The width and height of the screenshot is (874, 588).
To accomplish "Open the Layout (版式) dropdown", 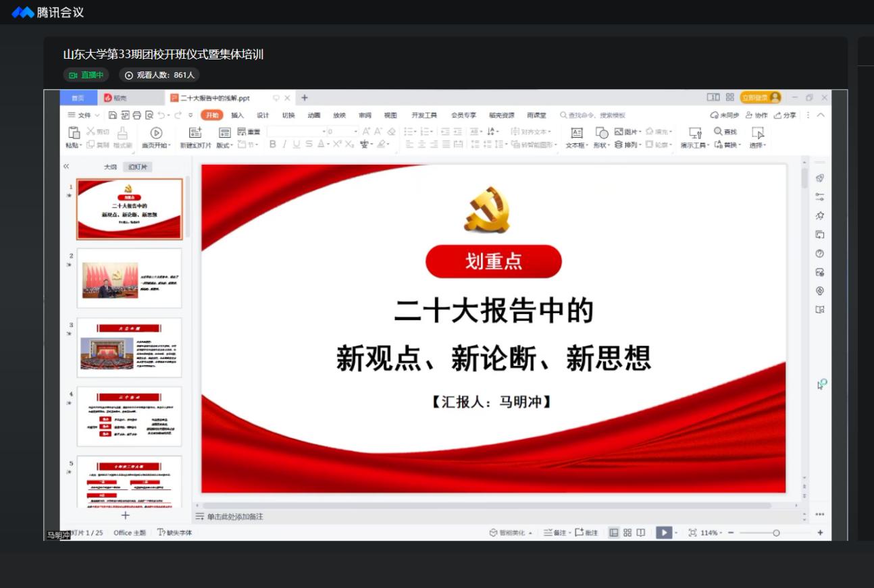I will coord(225,138).
